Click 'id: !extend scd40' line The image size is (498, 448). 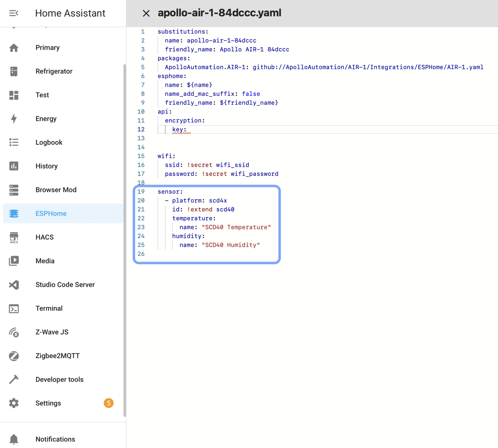pos(203,209)
